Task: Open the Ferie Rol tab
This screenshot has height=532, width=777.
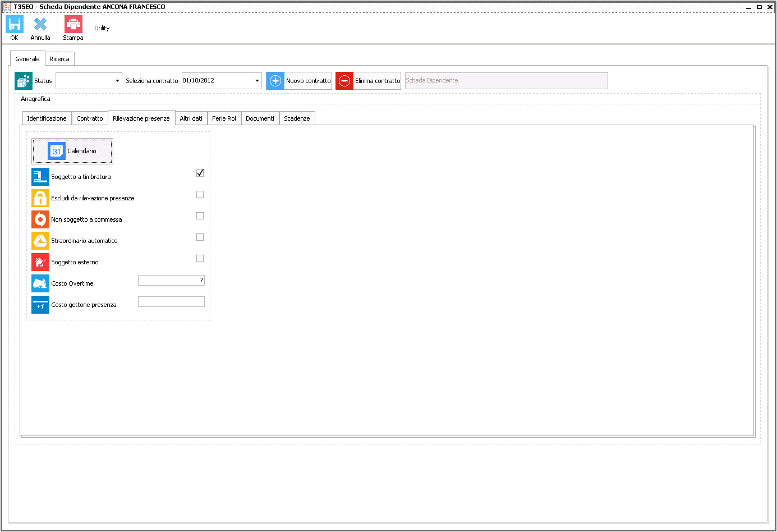Action: [x=224, y=118]
